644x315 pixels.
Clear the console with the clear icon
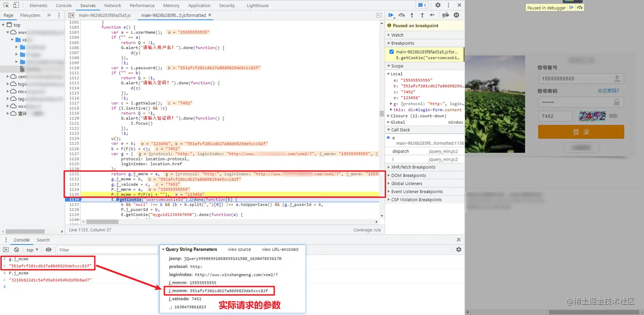[x=16, y=250]
